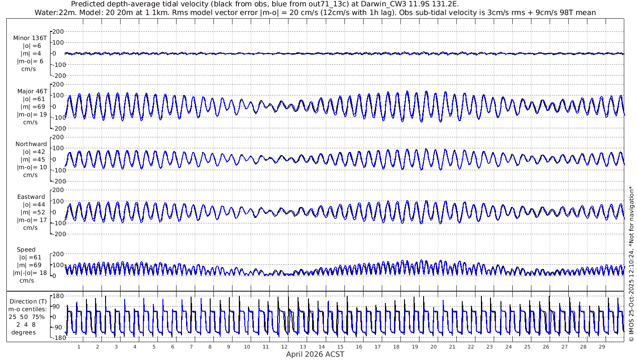Click the 'Minor 136T' panel label
637x364 pixels.
click(30, 38)
